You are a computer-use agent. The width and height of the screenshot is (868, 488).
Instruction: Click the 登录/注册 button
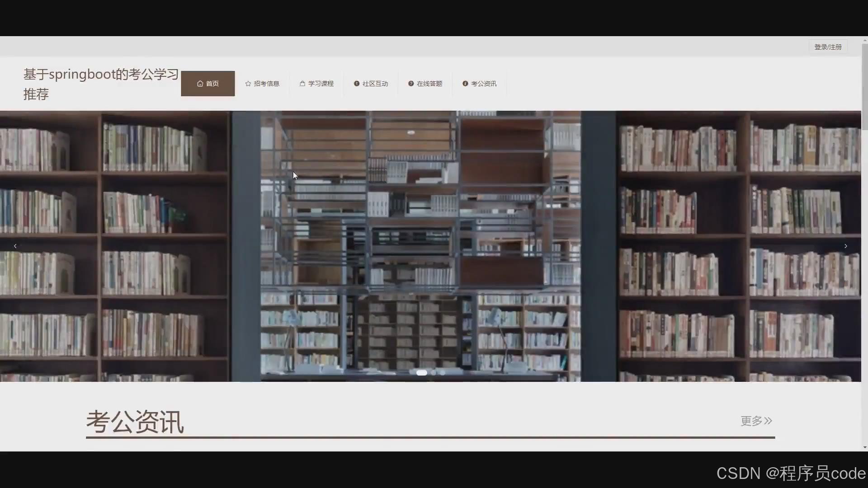828,47
